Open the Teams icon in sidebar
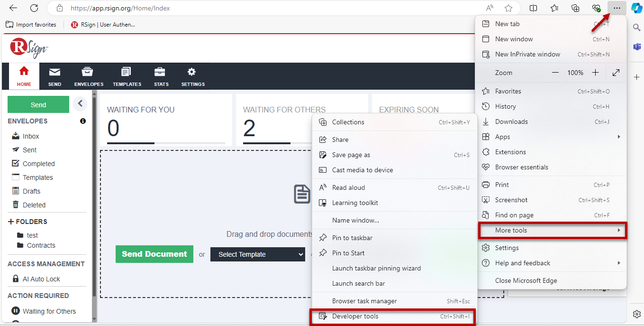The height and width of the screenshot is (326, 644). tap(637, 47)
